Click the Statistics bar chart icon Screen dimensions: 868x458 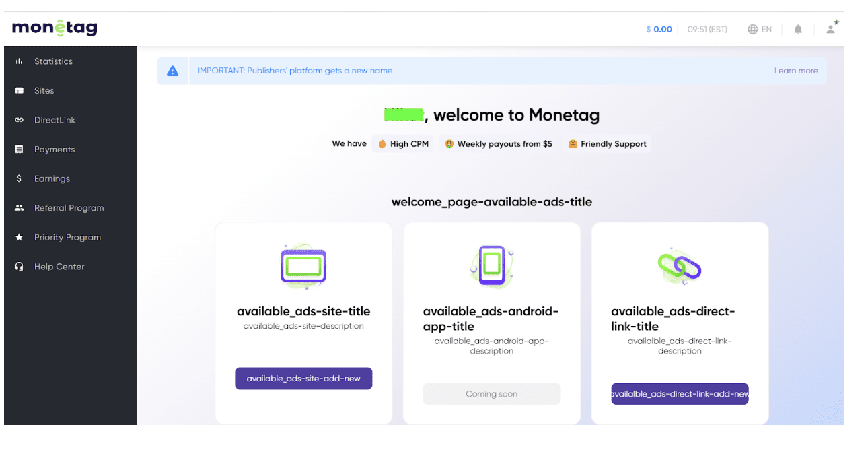(19, 61)
